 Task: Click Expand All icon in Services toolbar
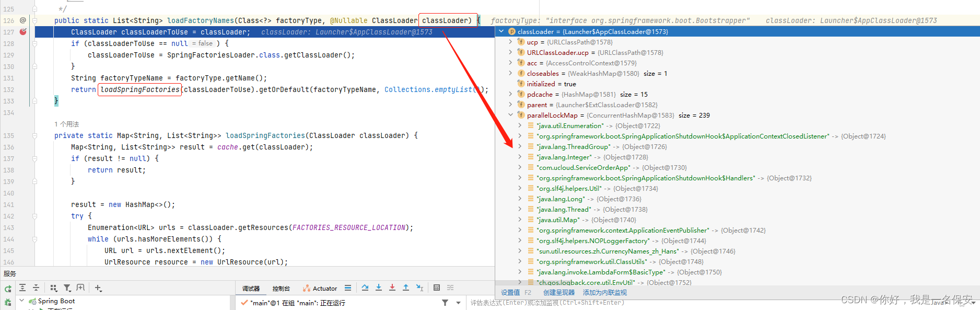click(22, 288)
